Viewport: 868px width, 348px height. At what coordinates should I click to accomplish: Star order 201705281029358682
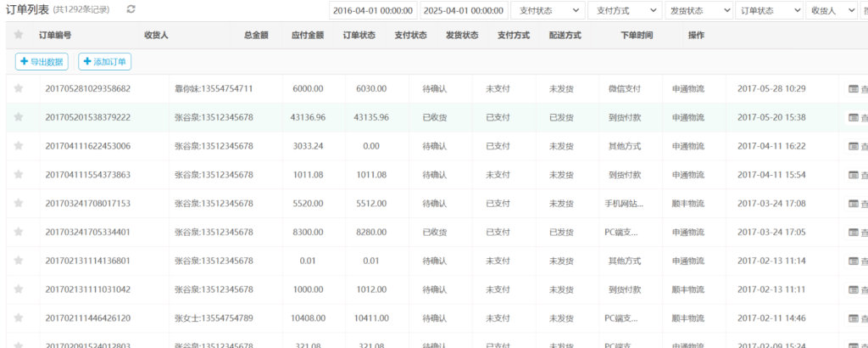tap(19, 88)
